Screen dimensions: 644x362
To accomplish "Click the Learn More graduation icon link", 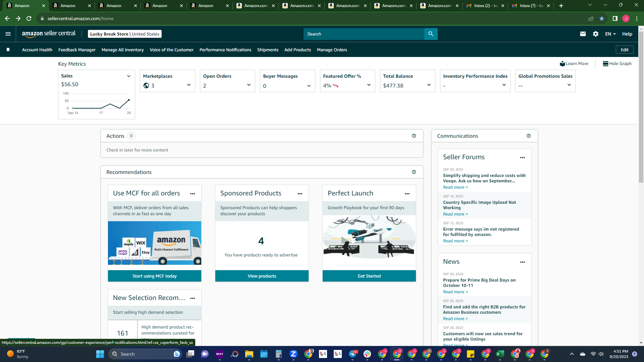I will click(x=574, y=64).
